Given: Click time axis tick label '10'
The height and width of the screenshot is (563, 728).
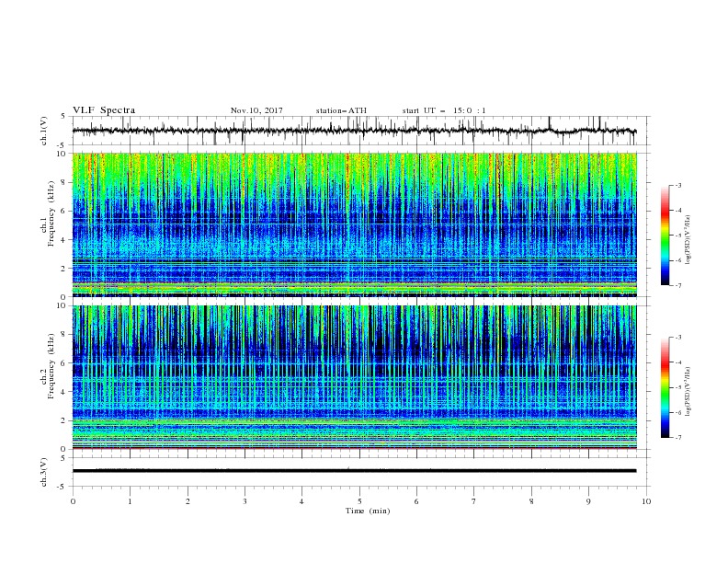Looking at the screenshot, I should point(646,501).
